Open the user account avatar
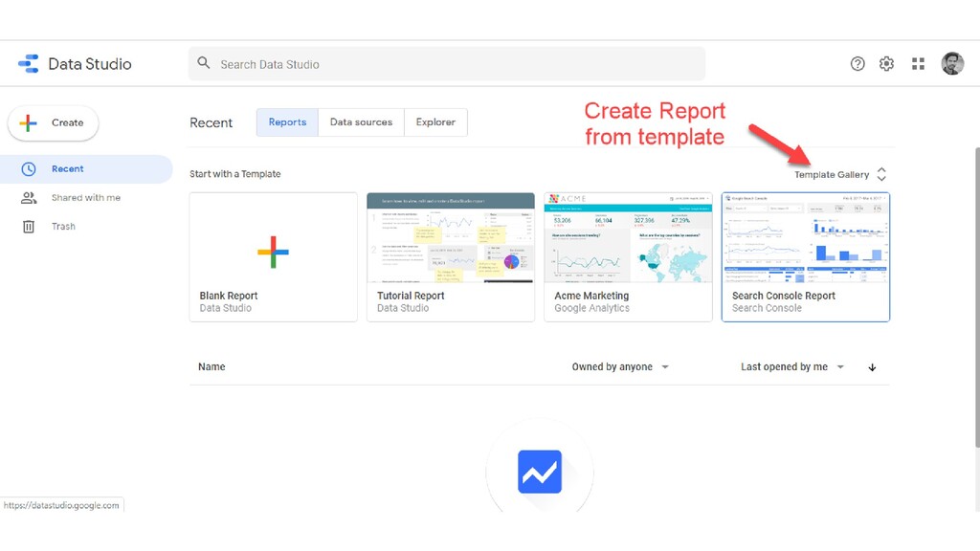 pos(952,64)
